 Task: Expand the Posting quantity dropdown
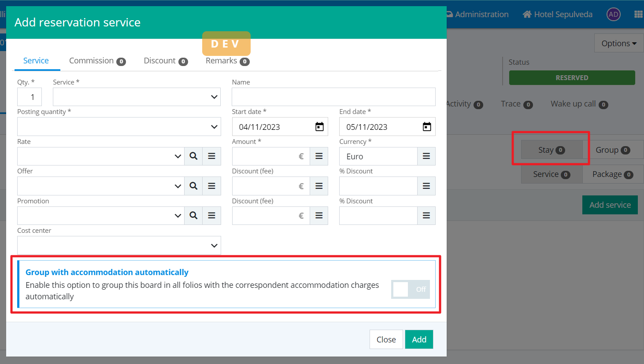pyautogui.click(x=119, y=127)
